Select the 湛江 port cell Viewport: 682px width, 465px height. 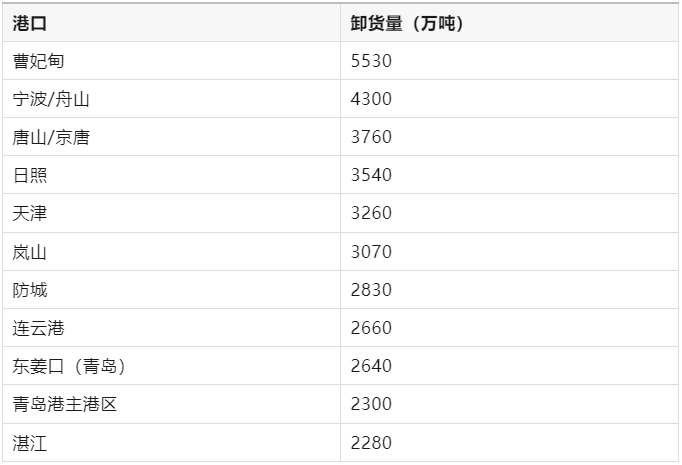click(171, 443)
